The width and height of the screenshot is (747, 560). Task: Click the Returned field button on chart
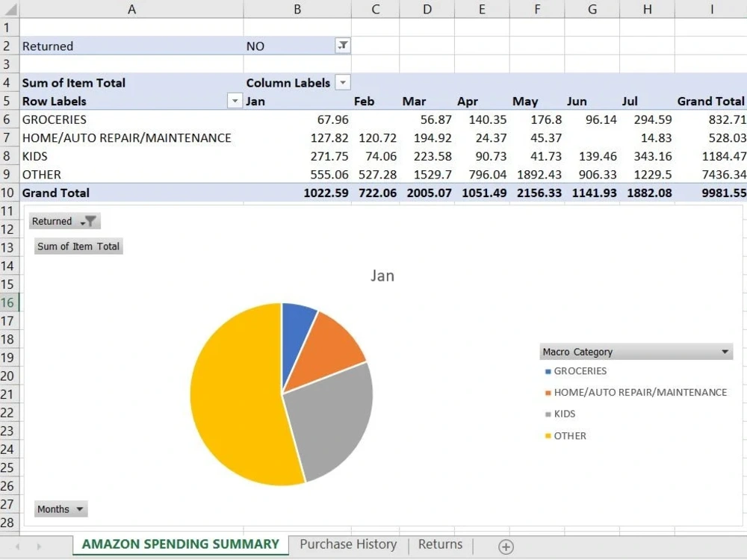point(65,221)
